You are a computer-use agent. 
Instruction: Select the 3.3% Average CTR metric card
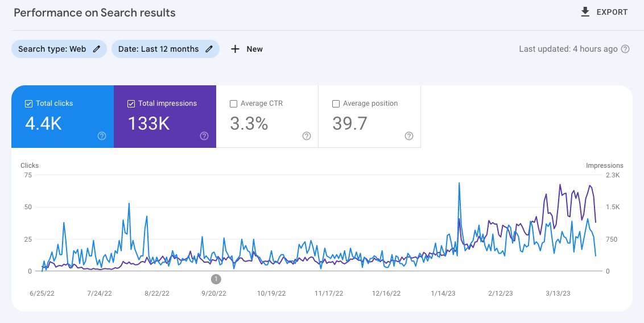(267, 117)
